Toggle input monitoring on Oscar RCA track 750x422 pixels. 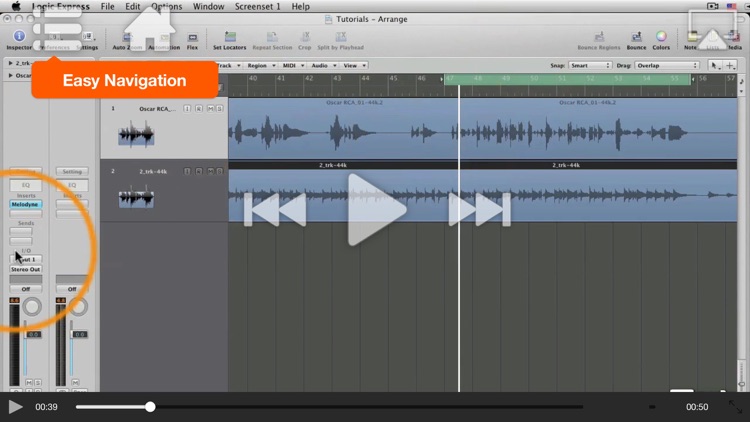(x=187, y=109)
